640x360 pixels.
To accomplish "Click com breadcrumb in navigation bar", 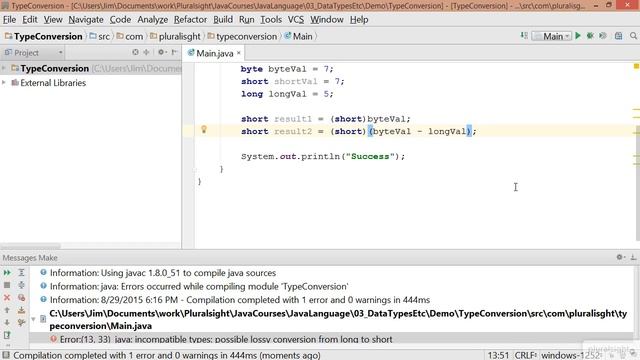I will pos(130,36).
